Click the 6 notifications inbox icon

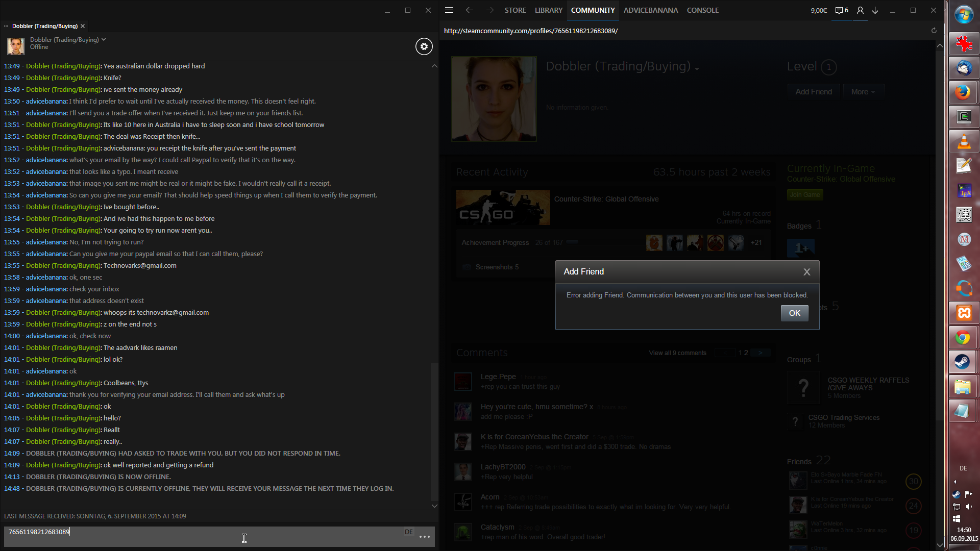842,10
